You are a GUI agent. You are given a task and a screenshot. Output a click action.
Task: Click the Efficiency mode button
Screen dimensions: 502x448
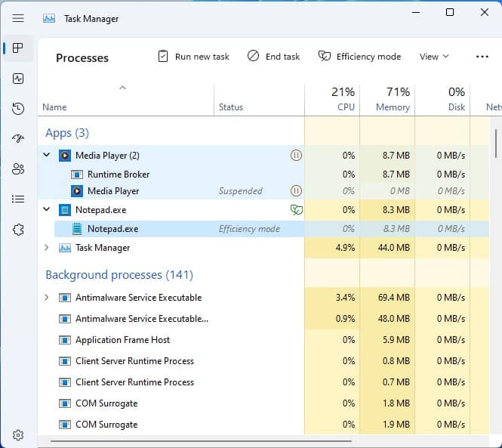pyautogui.click(x=359, y=57)
